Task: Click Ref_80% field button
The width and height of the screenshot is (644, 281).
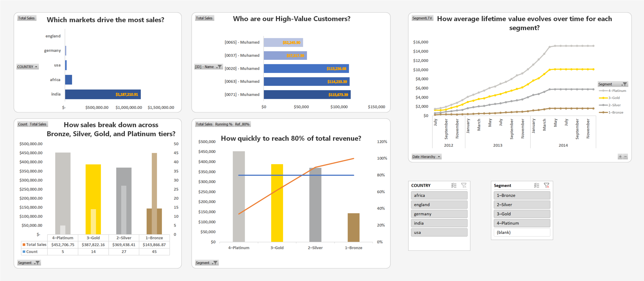Action: pos(242,124)
